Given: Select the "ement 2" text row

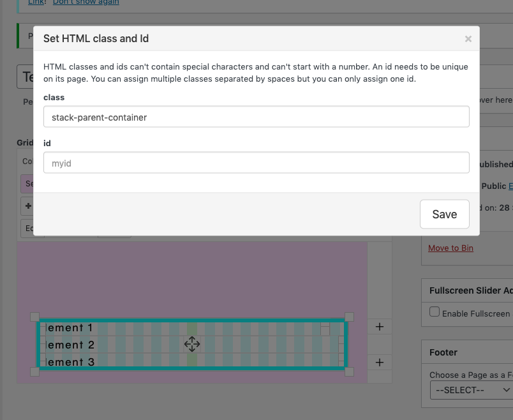Looking at the screenshot, I should [x=70, y=345].
